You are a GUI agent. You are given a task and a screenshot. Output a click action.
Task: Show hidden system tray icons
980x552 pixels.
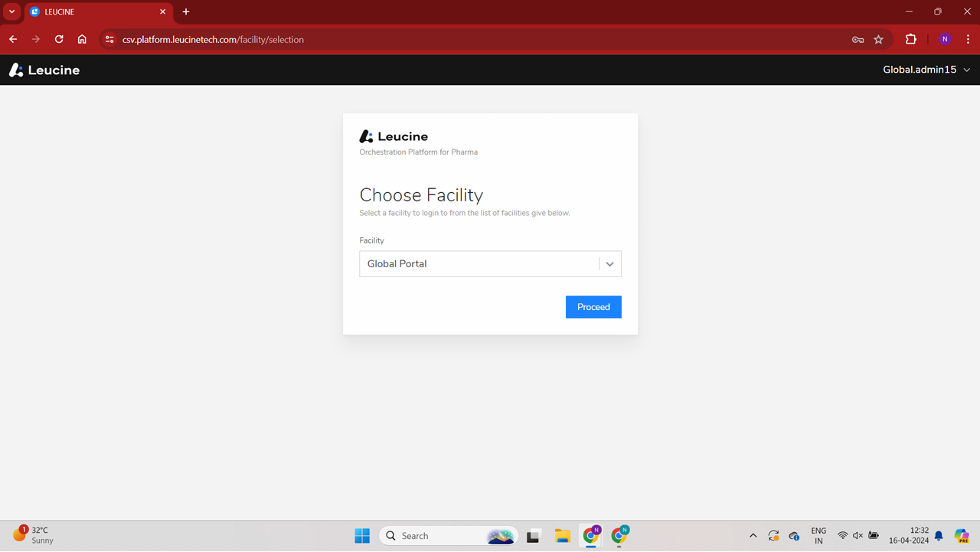click(x=753, y=536)
